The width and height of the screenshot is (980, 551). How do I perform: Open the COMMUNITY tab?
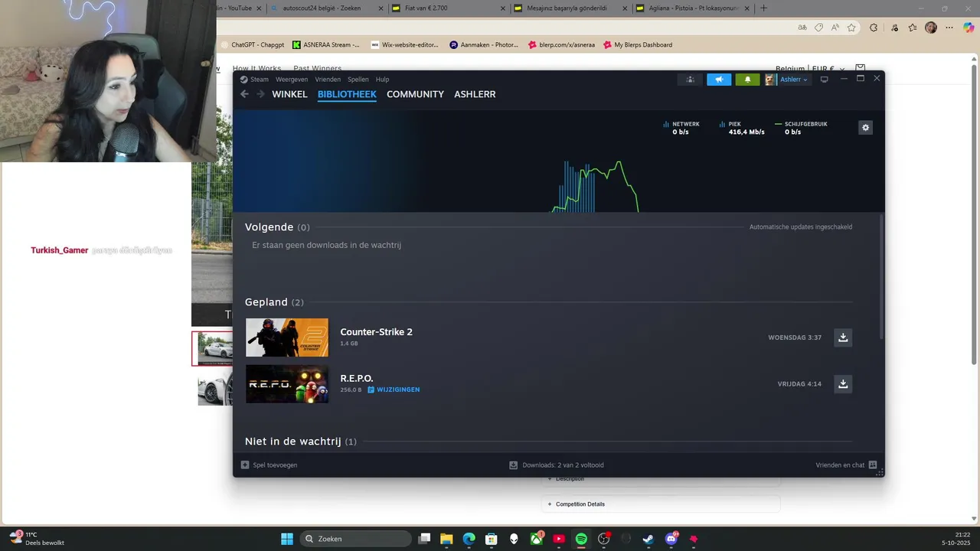(415, 94)
